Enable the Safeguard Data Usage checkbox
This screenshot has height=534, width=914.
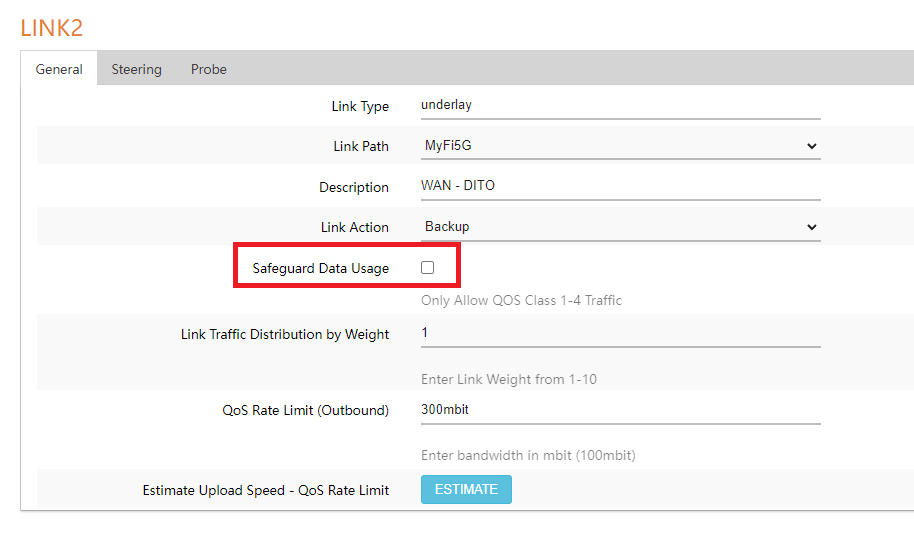coord(428,268)
